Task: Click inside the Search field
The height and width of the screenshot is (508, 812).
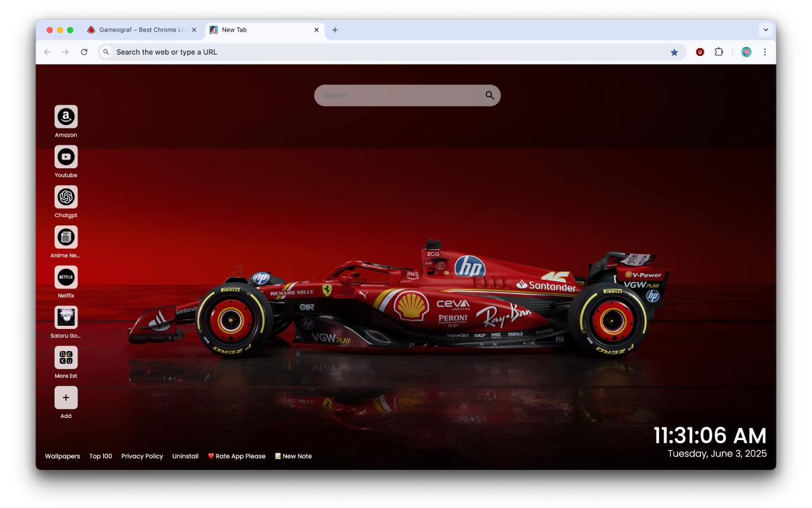Action: pos(400,95)
